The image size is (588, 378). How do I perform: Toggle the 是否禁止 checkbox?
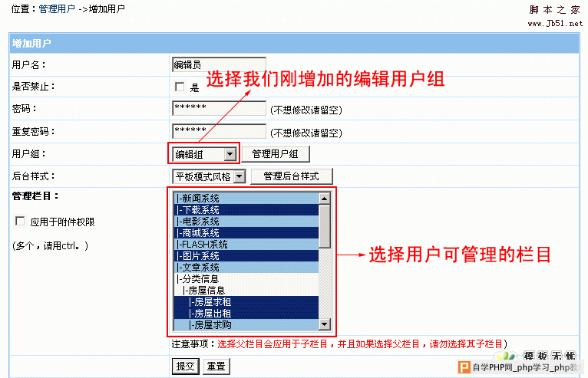tap(180, 87)
